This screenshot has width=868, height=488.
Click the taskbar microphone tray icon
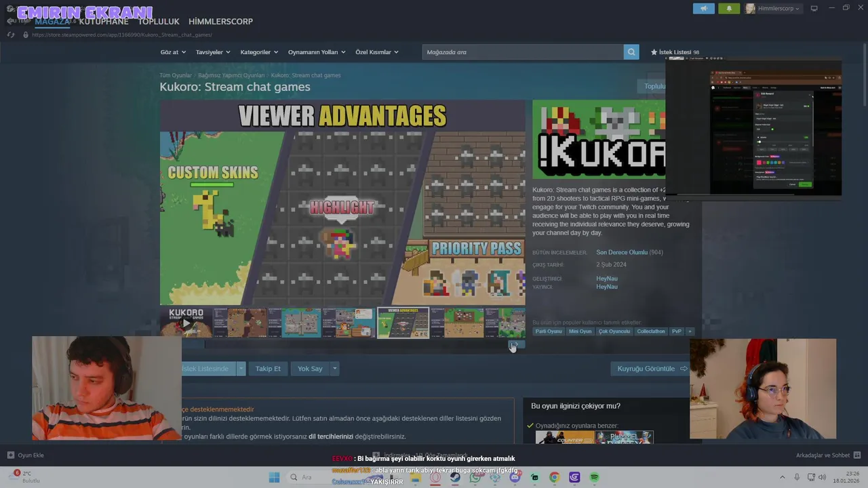coord(797,477)
